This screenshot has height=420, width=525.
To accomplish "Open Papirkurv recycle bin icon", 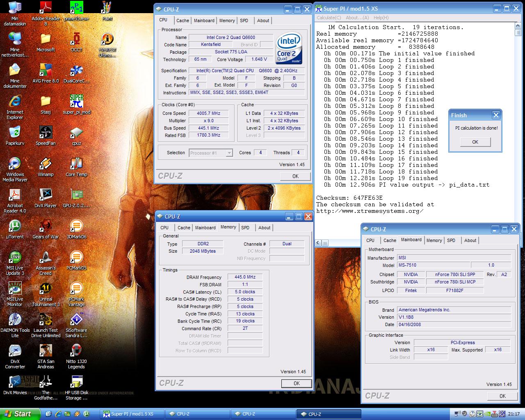I will [15, 136].
